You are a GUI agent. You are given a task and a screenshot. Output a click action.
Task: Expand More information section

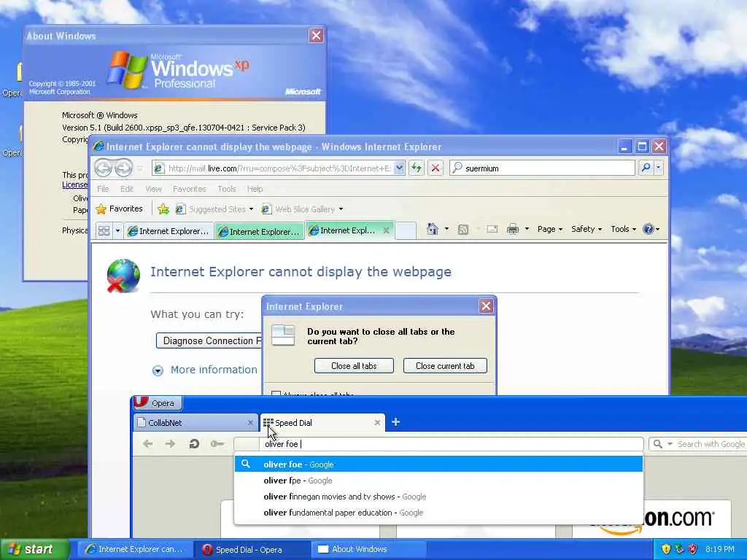pyautogui.click(x=205, y=370)
